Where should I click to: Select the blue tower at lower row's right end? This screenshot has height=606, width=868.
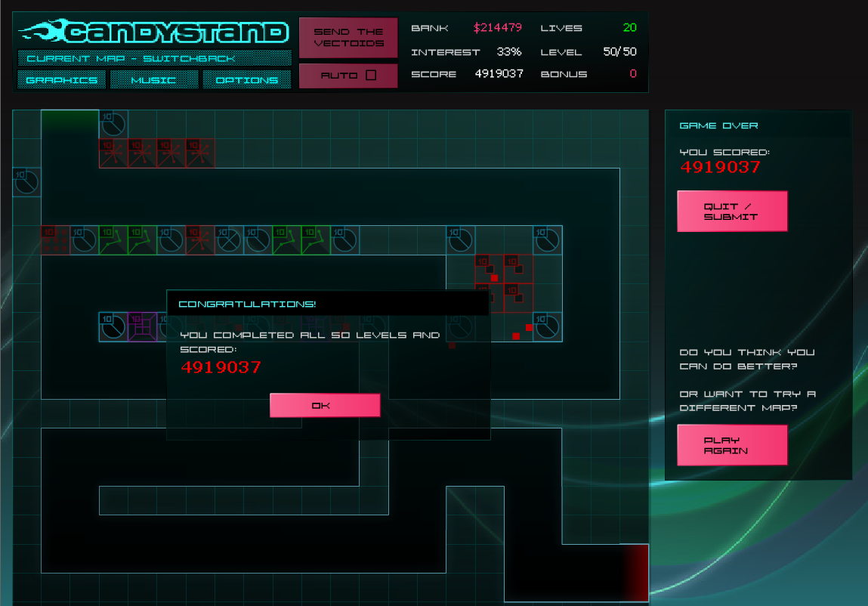click(x=548, y=327)
